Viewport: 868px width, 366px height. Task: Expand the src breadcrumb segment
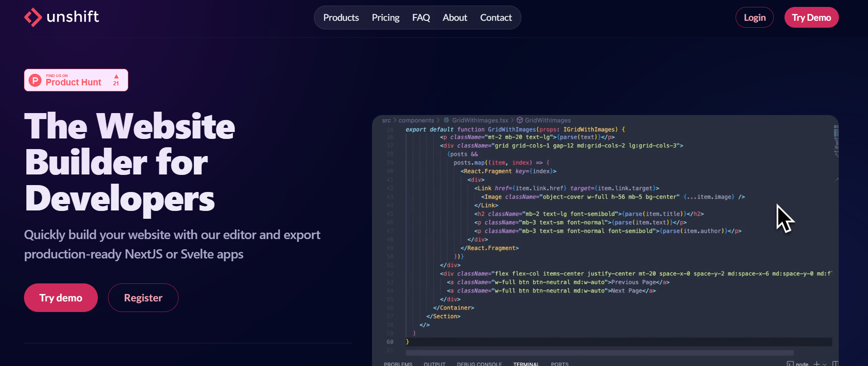386,120
